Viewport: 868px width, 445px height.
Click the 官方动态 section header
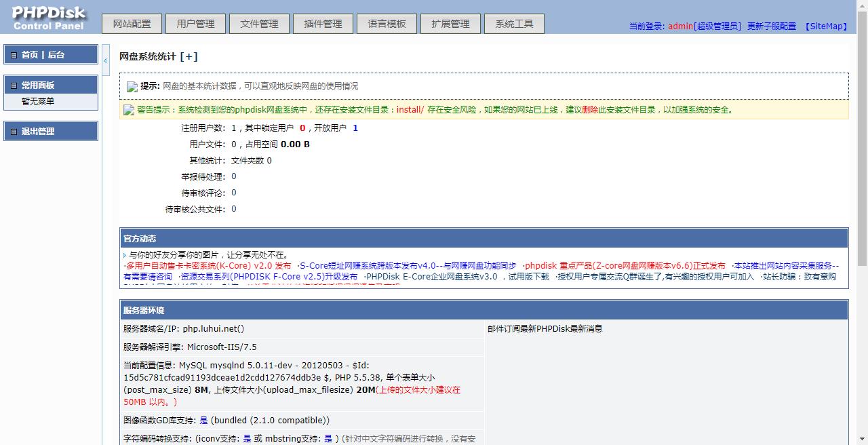484,238
